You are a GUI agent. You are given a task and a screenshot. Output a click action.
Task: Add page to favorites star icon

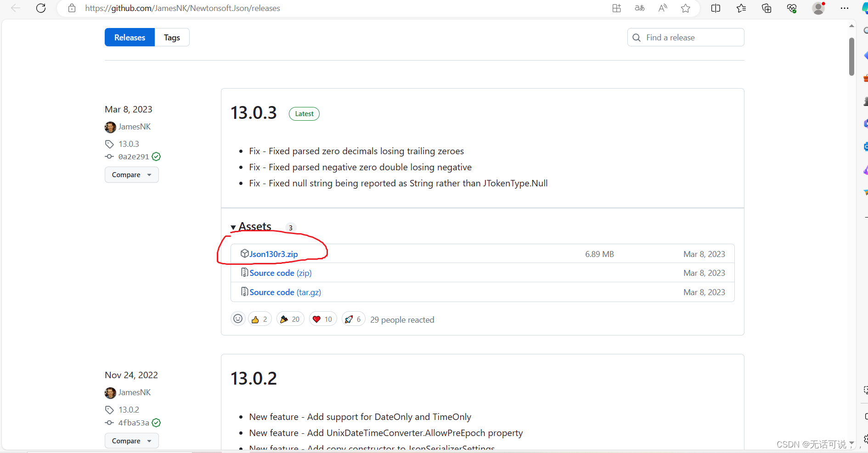[686, 8]
